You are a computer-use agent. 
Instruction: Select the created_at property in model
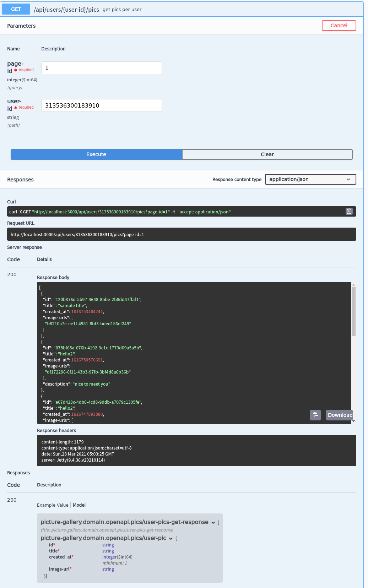[61, 557]
